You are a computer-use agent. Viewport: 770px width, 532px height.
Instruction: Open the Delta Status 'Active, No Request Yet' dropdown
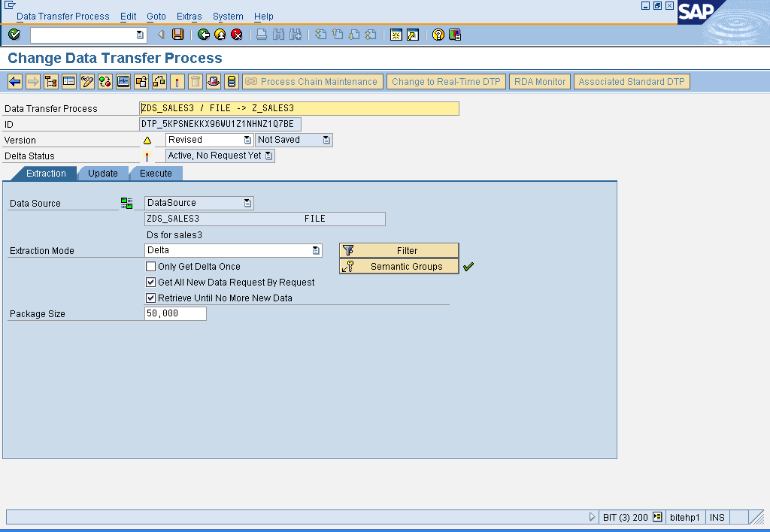click(268, 156)
